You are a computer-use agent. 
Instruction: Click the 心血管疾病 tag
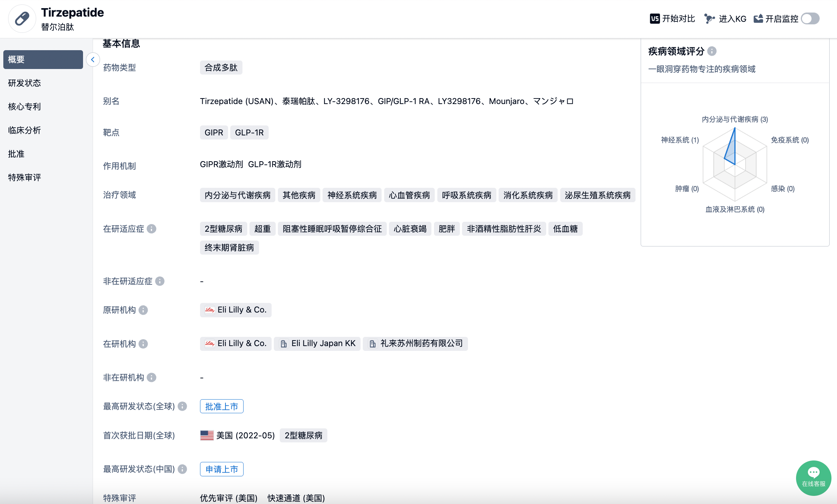pyautogui.click(x=409, y=195)
